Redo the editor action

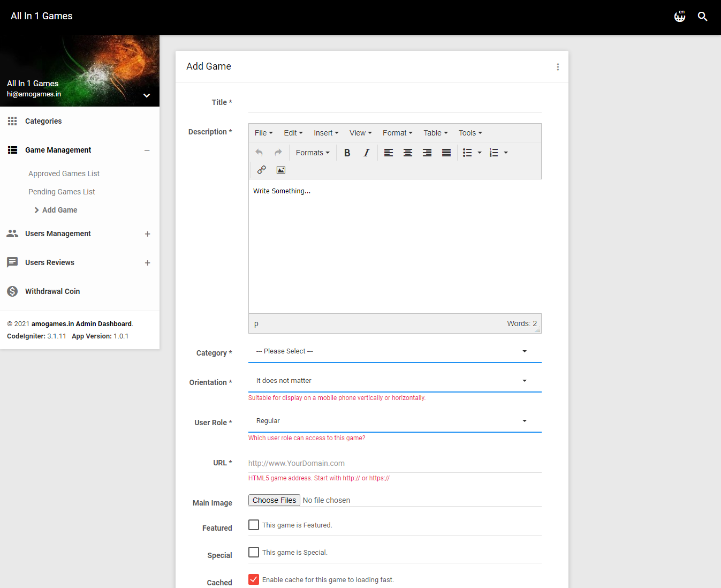coord(278,153)
